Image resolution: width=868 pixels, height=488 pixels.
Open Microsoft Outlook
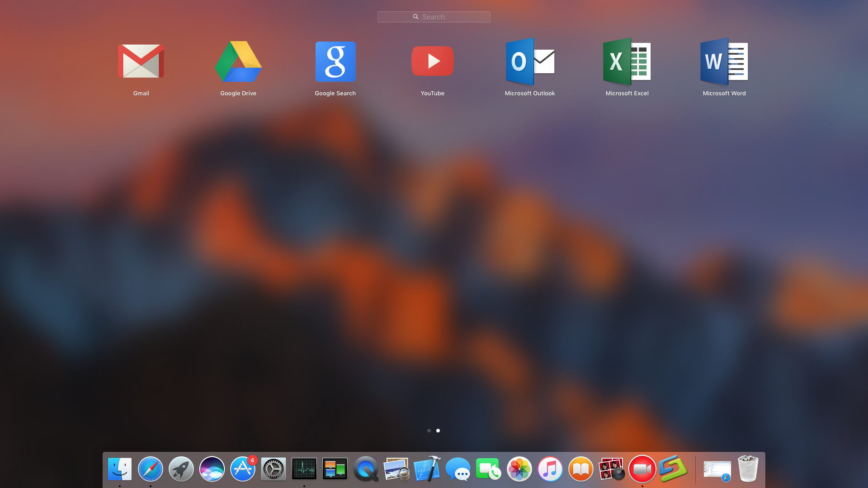(530, 61)
